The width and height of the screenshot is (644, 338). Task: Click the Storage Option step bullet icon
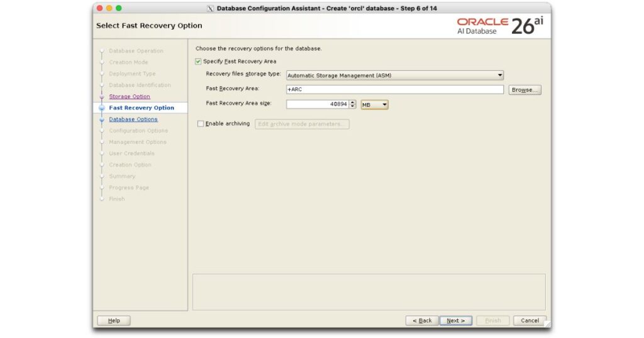click(x=102, y=97)
